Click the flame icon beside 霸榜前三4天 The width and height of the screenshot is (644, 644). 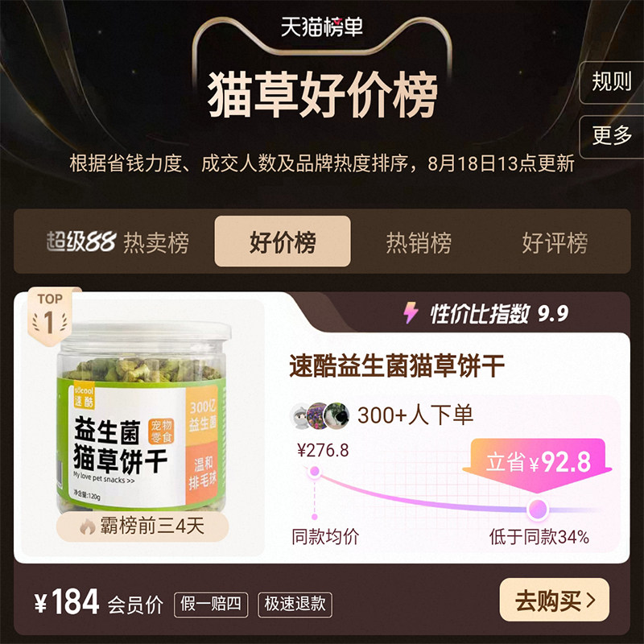click(x=88, y=526)
